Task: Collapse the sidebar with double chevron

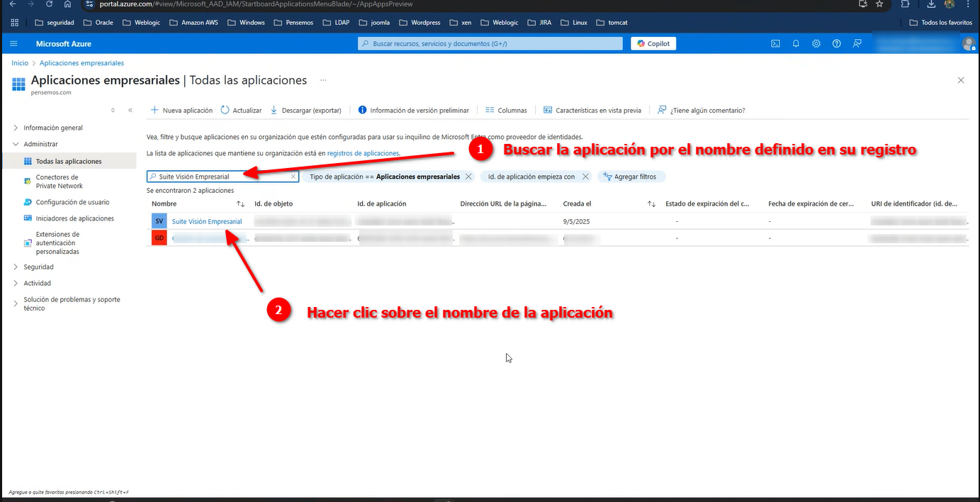Action: click(130, 111)
